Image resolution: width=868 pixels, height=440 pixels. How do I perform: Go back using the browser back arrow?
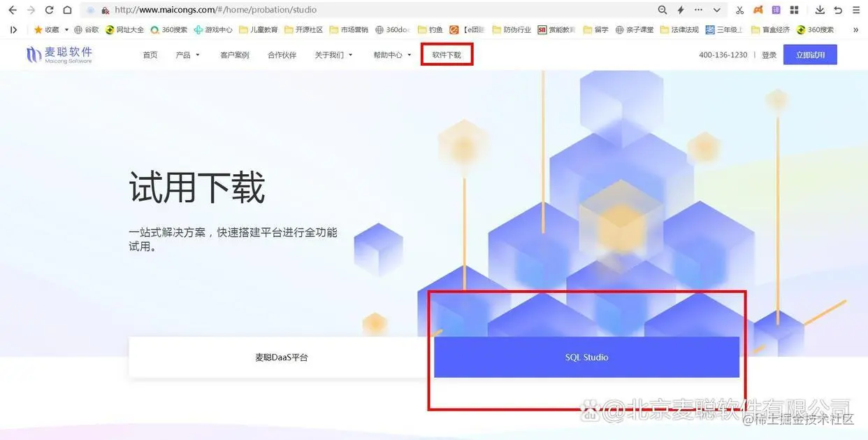point(12,10)
